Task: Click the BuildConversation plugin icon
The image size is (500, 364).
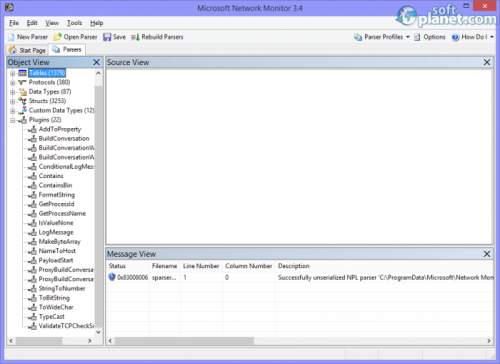Action: [x=32, y=139]
